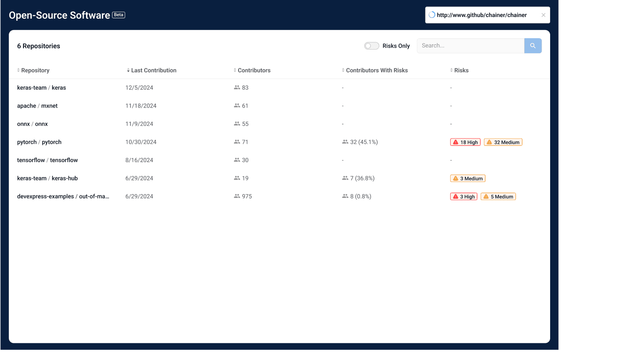This screenshot has height=362, width=644.
Task: Open the apache / mxnet repository
Action: pos(37,106)
